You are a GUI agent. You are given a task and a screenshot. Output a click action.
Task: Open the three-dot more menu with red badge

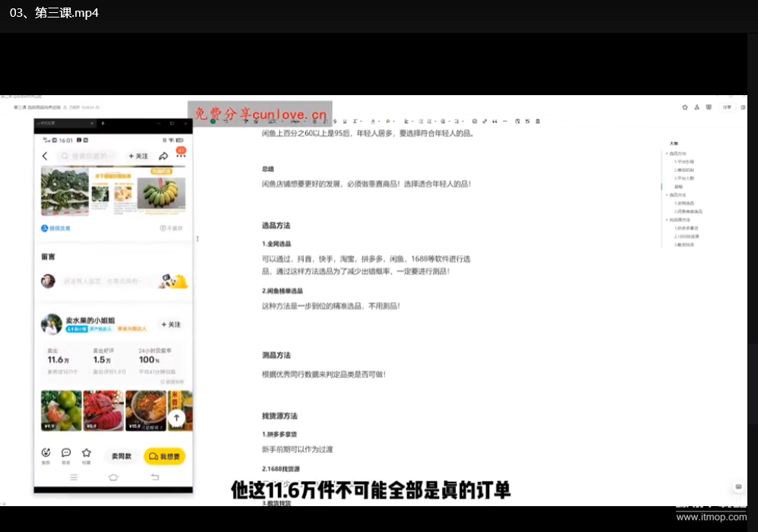(181, 155)
